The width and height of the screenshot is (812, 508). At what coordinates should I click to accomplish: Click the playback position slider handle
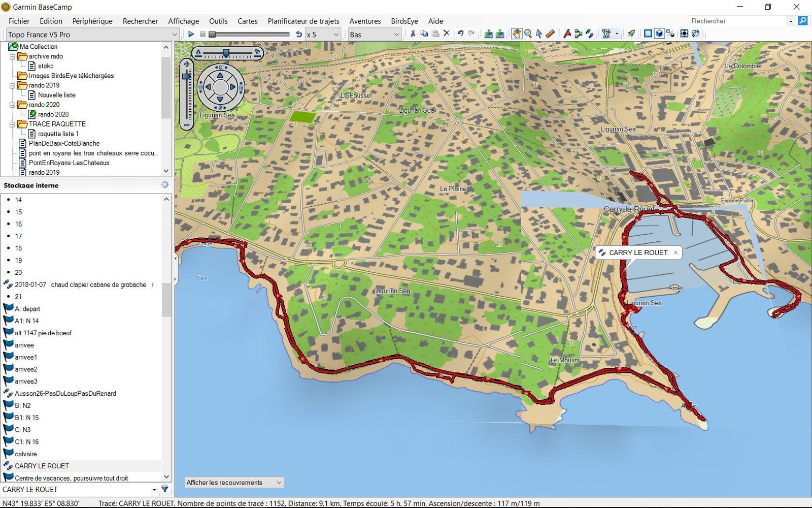pyautogui.click(x=212, y=34)
